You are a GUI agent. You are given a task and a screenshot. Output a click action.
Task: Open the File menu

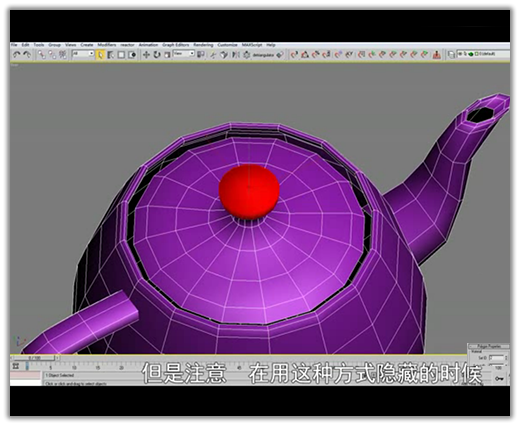(x=14, y=45)
